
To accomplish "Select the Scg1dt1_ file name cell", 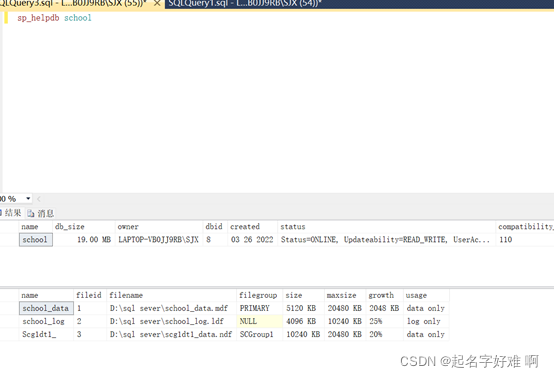I will [x=46, y=334].
